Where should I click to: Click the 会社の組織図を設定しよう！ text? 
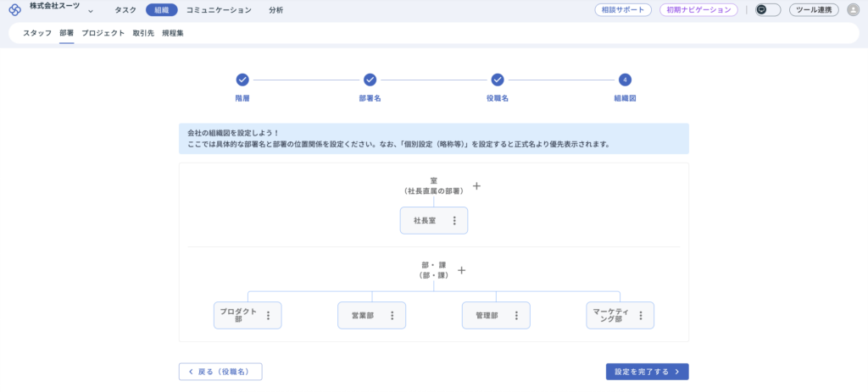click(233, 133)
